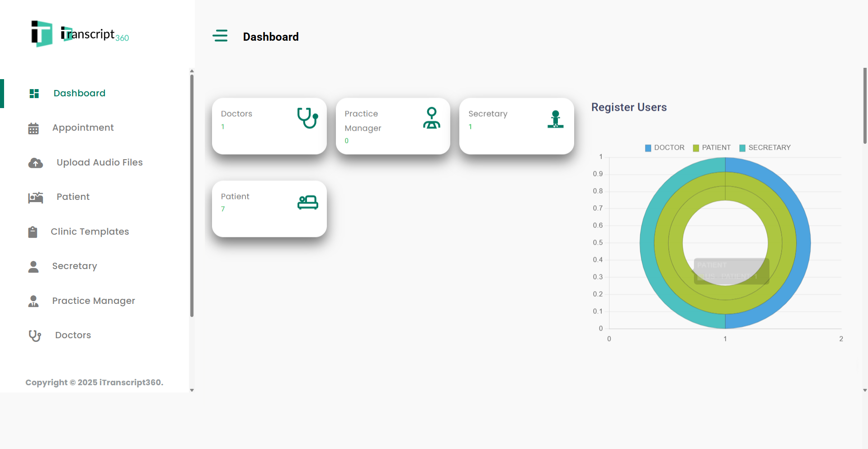
Task: Open the Practice Manager sidebar entry
Action: 93,301
